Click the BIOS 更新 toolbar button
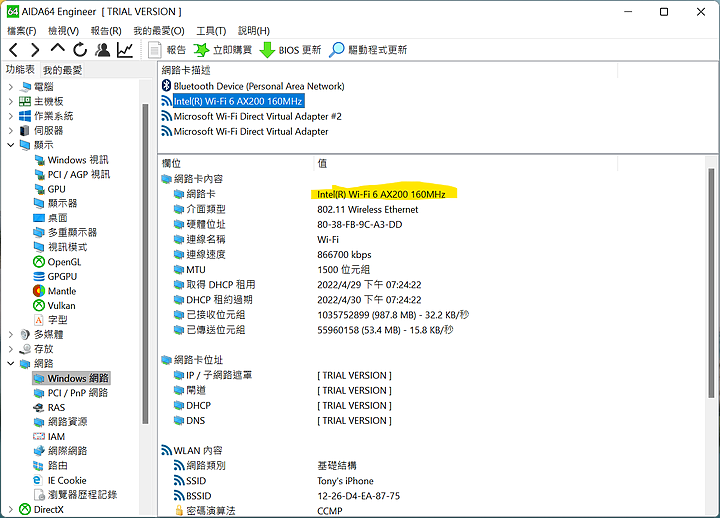The image size is (720, 518). 290,50
